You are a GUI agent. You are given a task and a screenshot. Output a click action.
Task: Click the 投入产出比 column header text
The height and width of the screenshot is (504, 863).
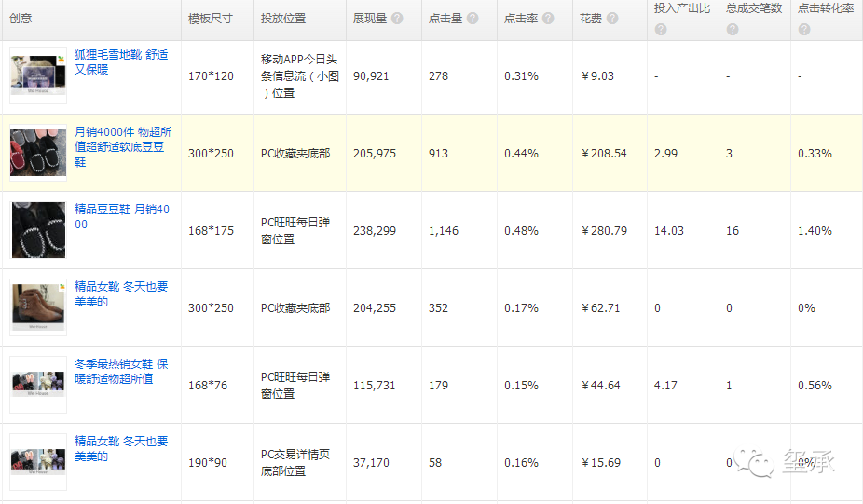(x=682, y=8)
